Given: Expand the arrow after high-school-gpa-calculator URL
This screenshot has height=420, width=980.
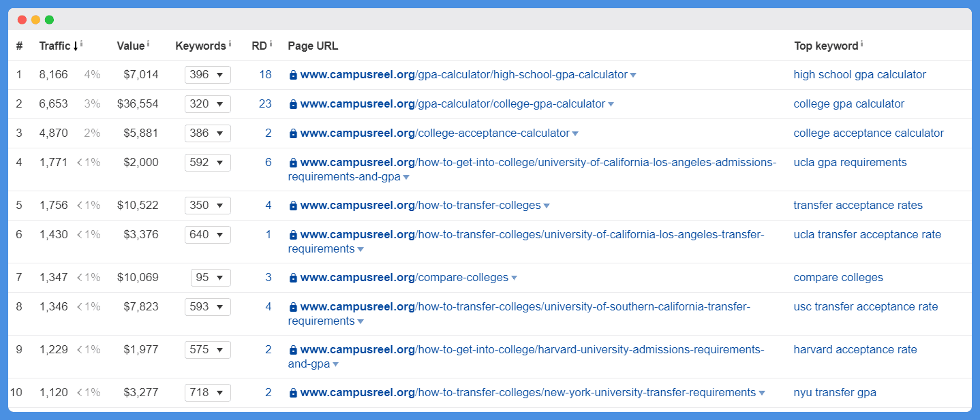Looking at the screenshot, I should (x=633, y=76).
